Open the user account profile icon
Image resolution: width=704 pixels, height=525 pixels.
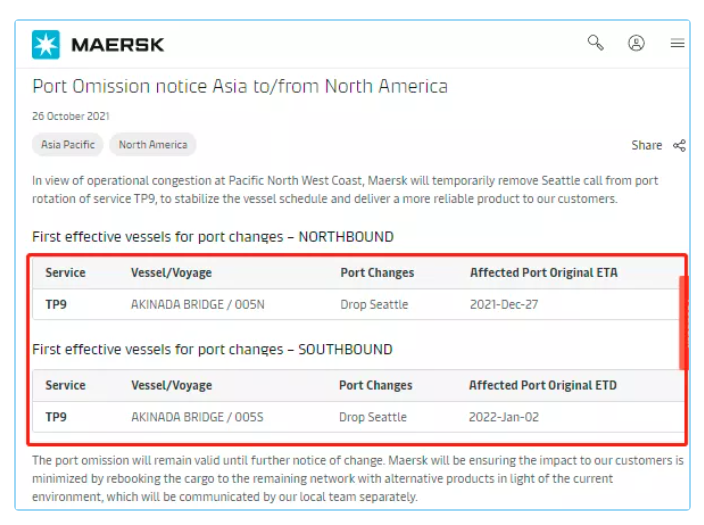(636, 43)
